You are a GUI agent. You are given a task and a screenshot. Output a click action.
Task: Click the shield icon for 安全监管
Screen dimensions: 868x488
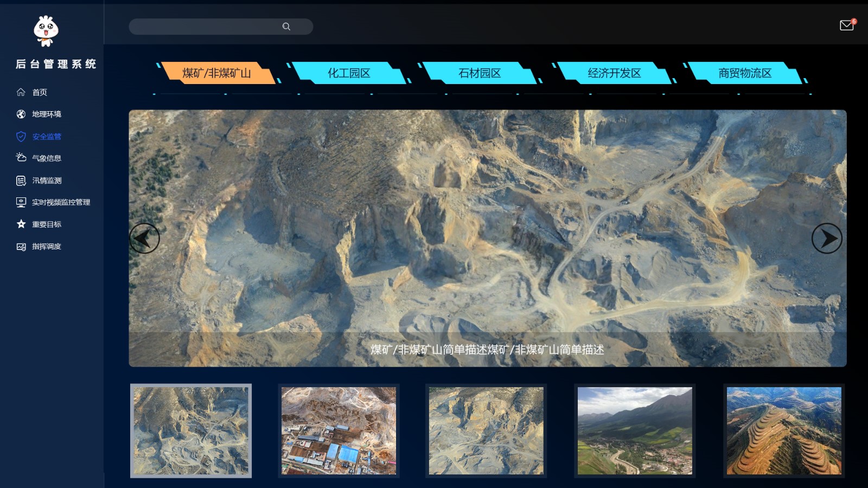tap(21, 137)
